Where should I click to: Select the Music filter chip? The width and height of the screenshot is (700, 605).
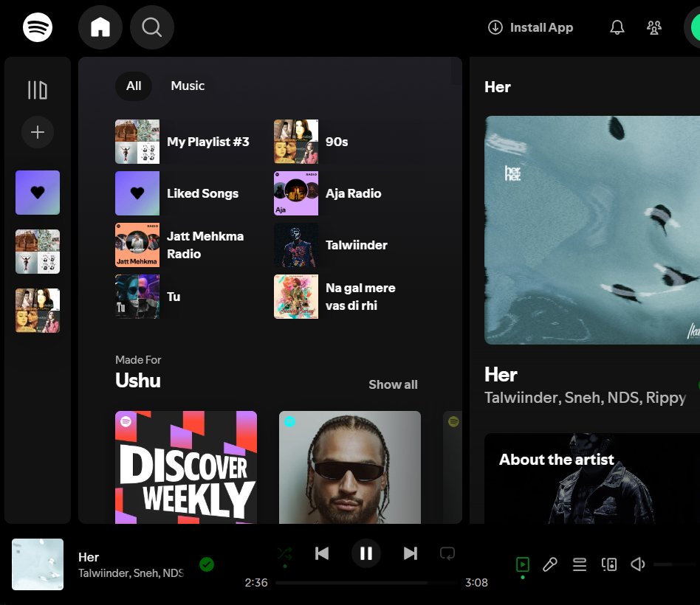(188, 86)
